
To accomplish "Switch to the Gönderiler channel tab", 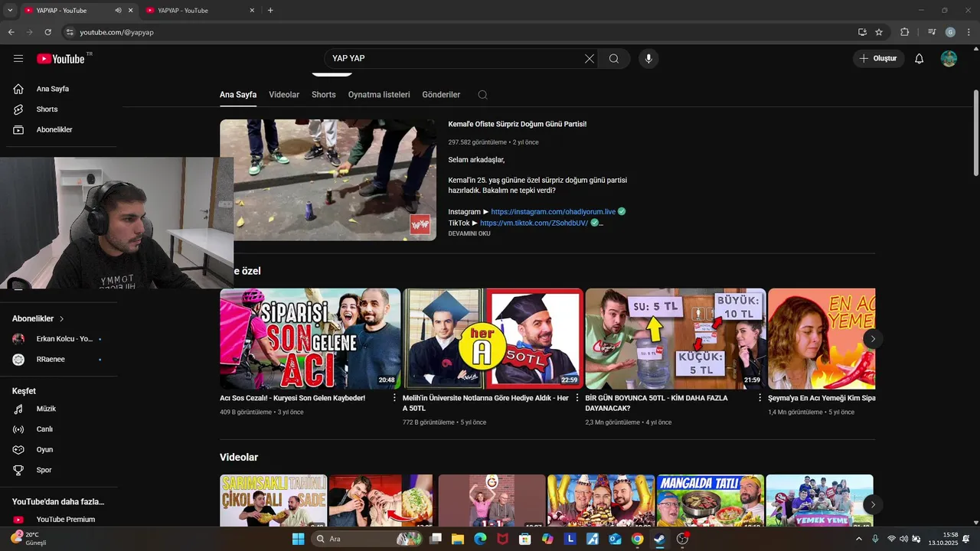I will (x=441, y=95).
